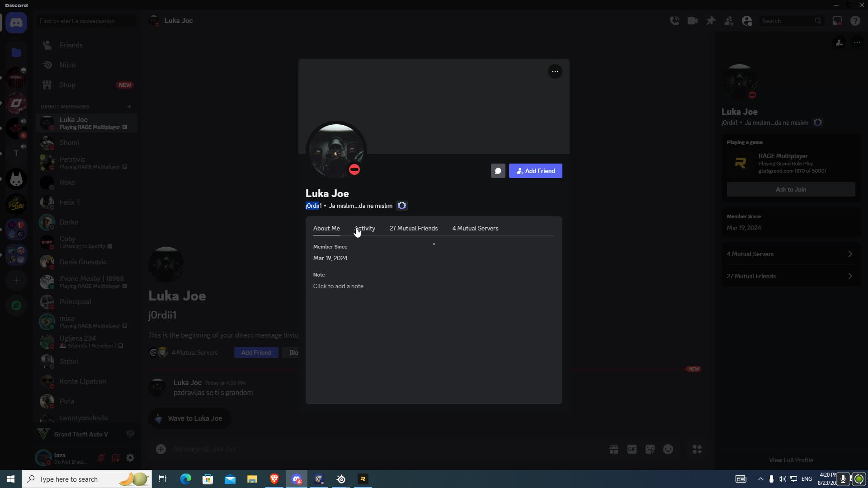Open the Help question mark icon
This screenshot has width=868, height=488.
(855, 21)
